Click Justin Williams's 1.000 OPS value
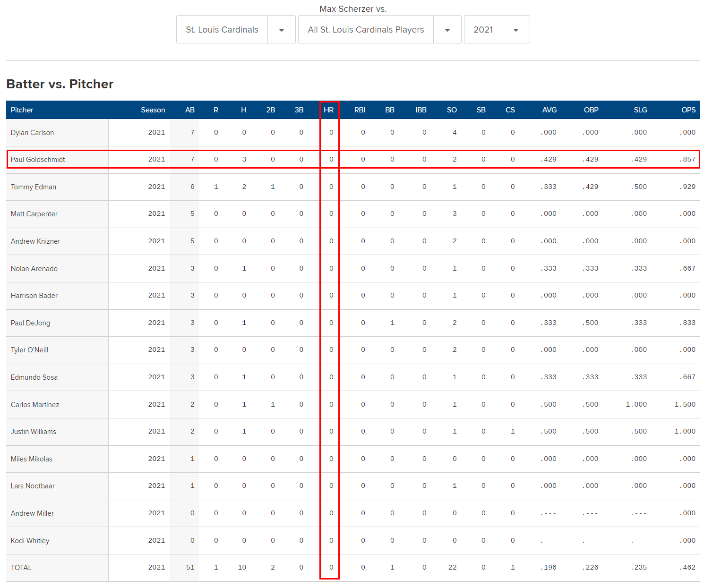The image size is (704, 588). (x=685, y=431)
